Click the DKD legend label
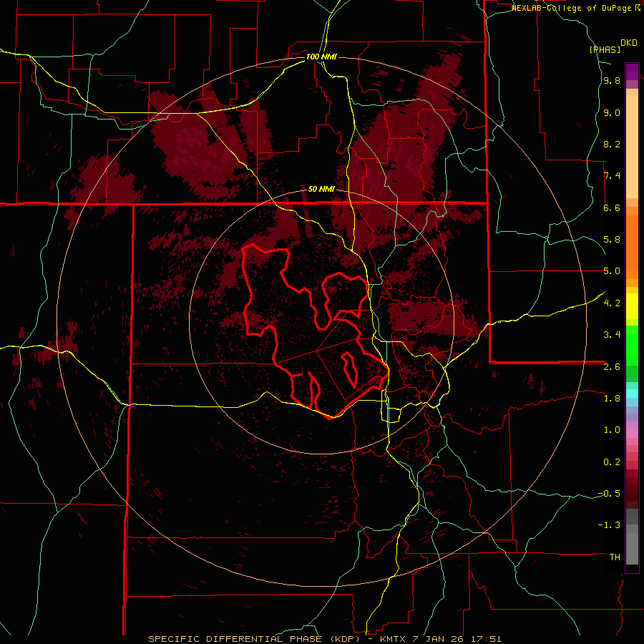 point(629,43)
